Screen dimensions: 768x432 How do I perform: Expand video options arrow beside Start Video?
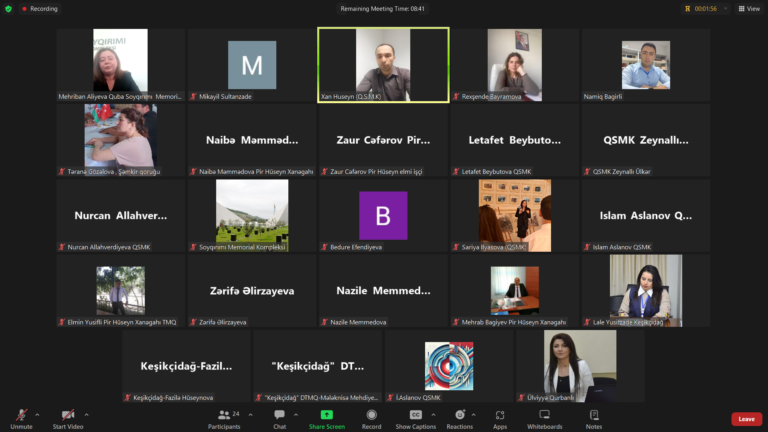(x=87, y=415)
